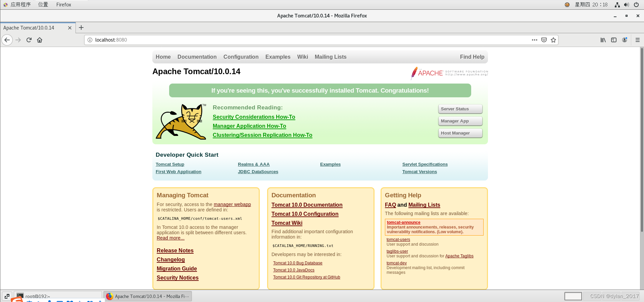Open the Firefox library icon
The width and height of the screenshot is (644, 302).
coord(603,40)
